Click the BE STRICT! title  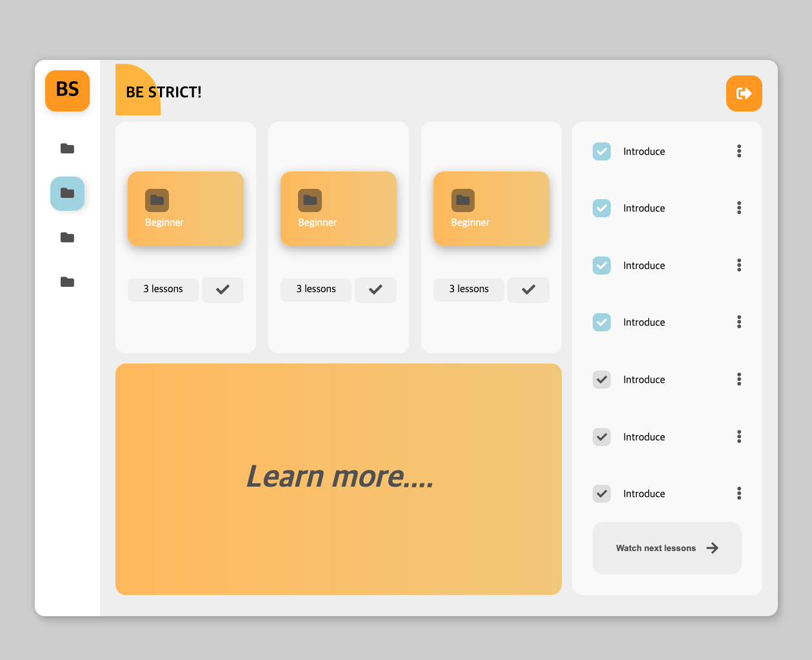click(x=164, y=92)
